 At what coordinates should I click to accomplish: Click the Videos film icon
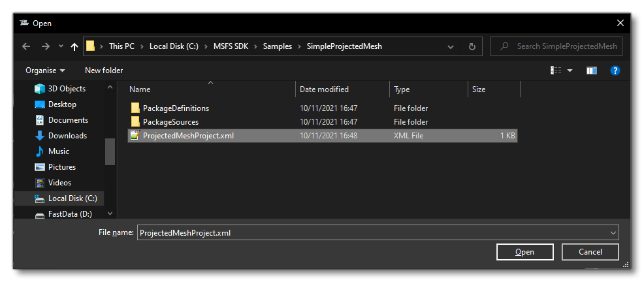tap(40, 183)
